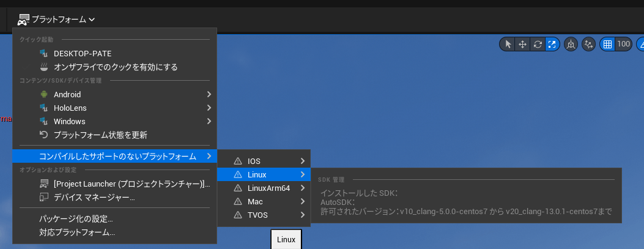Select IOS in unsupported platforms submenu
The width and height of the screenshot is (644, 249).
(x=264, y=162)
